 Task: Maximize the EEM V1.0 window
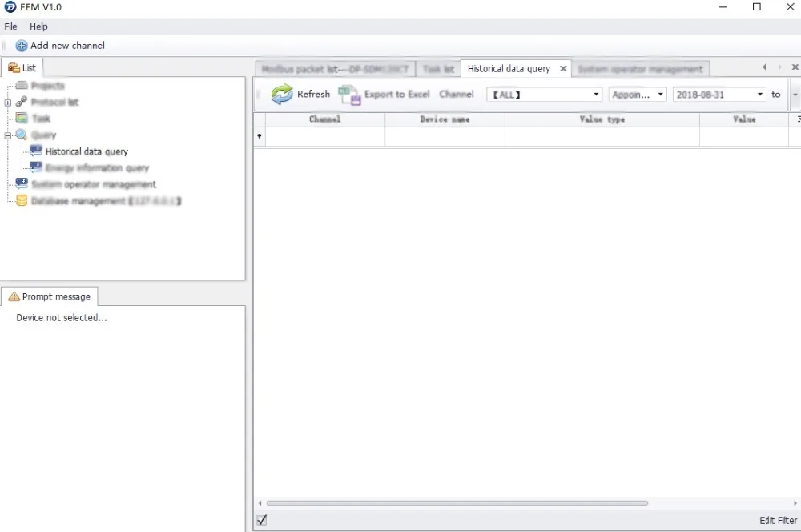click(x=757, y=7)
